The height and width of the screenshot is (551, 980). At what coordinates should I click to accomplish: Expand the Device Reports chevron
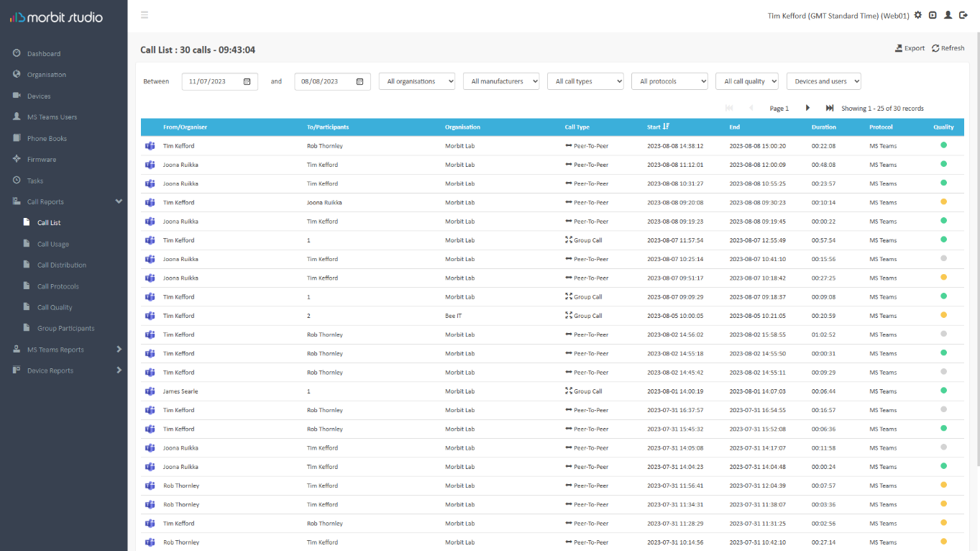click(x=119, y=370)
